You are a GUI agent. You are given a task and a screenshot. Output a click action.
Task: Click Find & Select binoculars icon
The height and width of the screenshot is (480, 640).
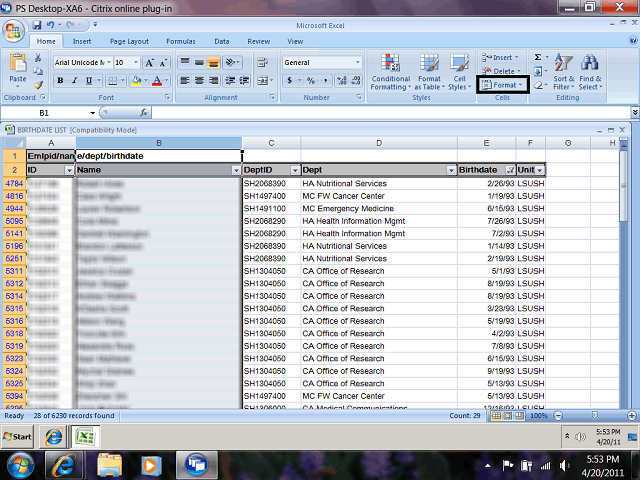[590, 72]
